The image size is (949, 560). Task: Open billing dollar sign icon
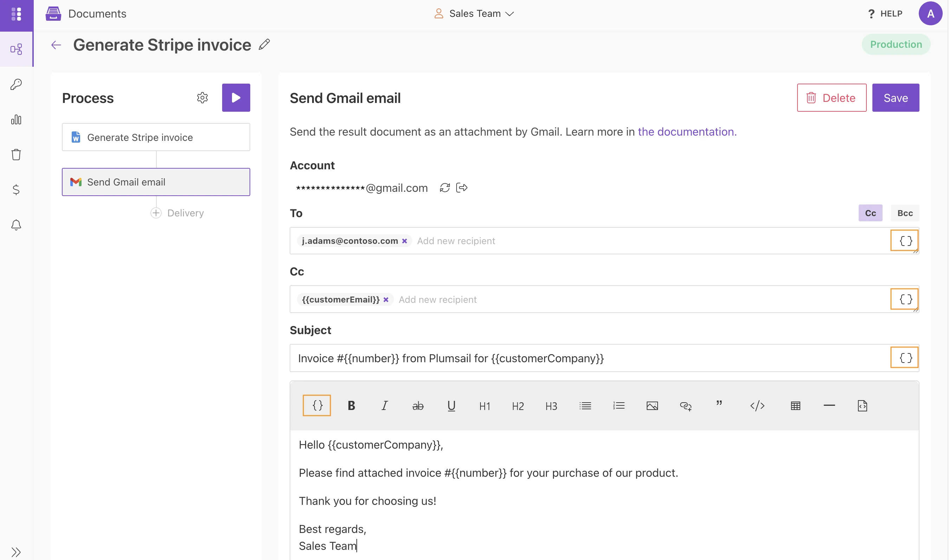[16, 189]
